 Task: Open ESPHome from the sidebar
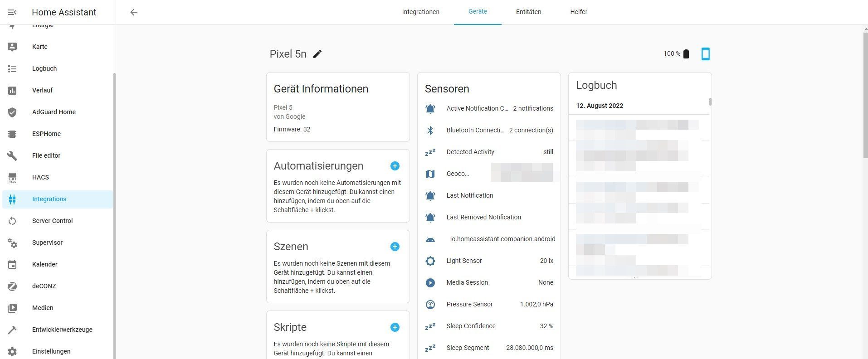tap(58, 134)
